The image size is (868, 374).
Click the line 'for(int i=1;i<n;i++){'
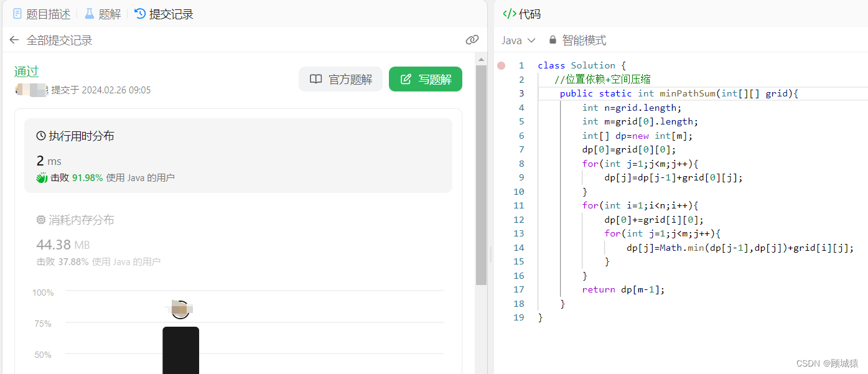pos(640,205)
